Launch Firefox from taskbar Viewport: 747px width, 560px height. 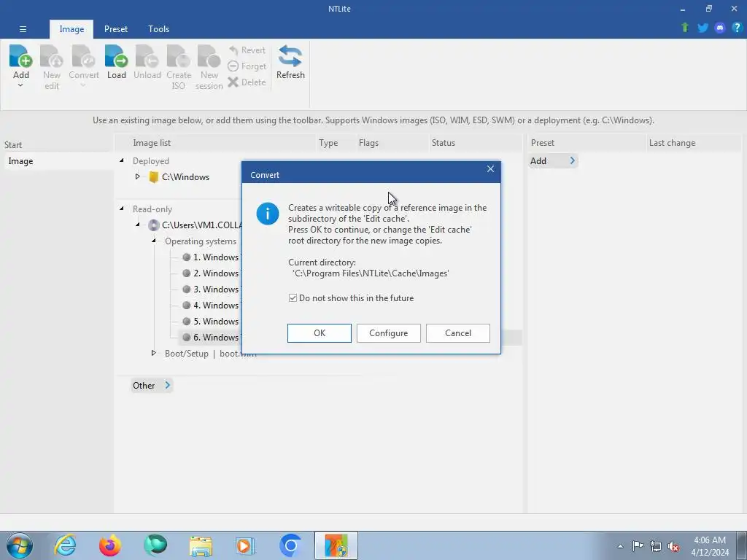click(x=110, y=545)
